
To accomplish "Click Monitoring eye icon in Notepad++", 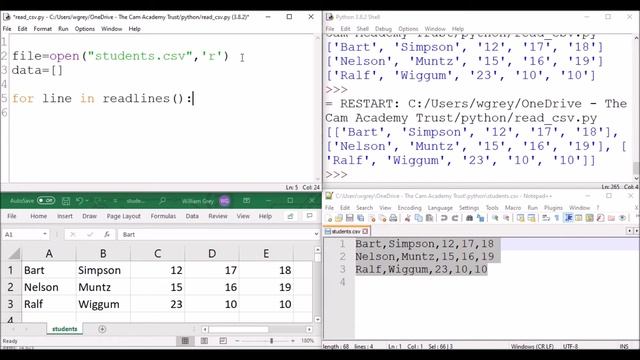I will point(622,218).
